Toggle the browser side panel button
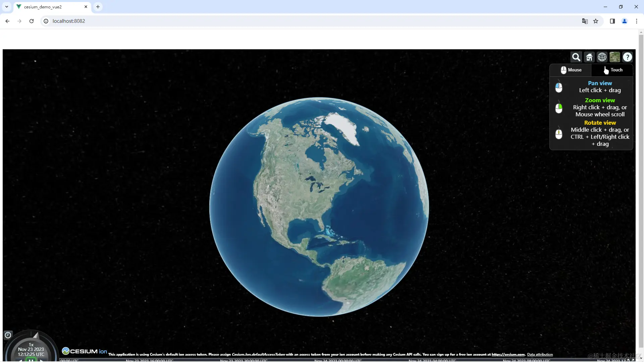The width and height of the screenshot is (644, 362). (x=612, y=21)
